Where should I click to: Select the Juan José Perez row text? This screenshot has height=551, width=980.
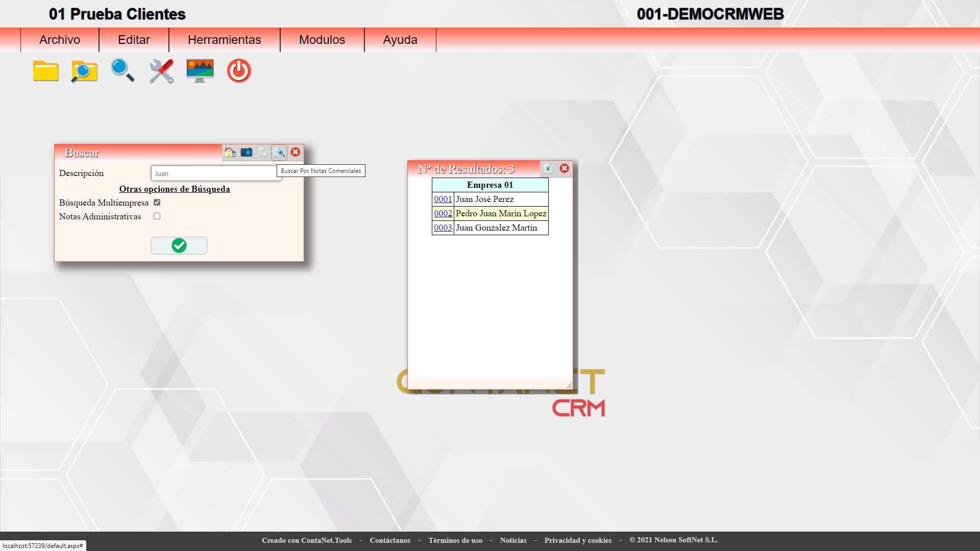[484, 199]
